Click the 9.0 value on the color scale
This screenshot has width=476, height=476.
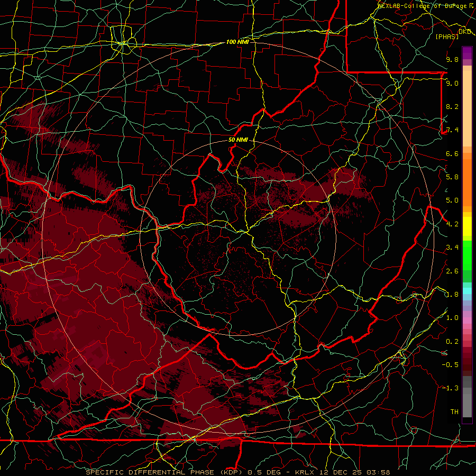452,83
